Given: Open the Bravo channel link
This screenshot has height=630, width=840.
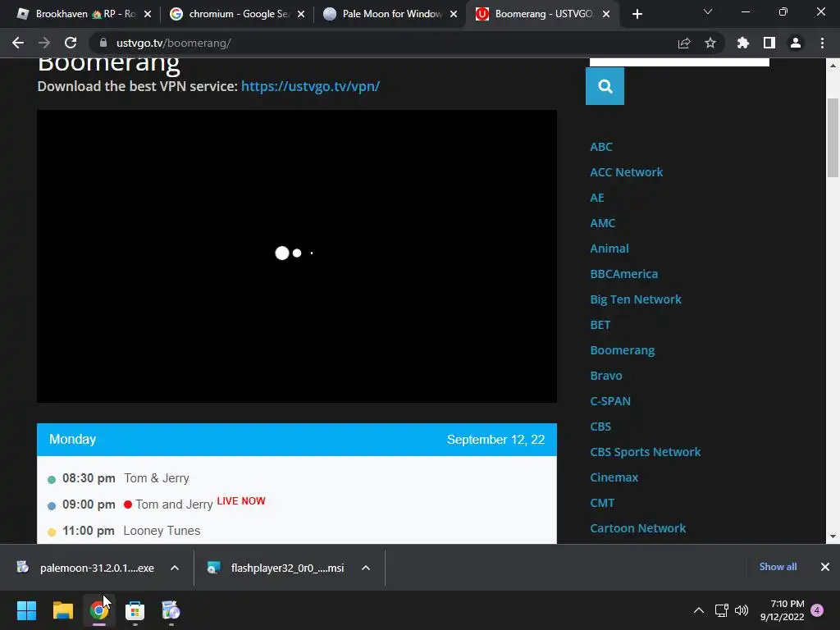Looking at the screenshot, I should (606, 376).
